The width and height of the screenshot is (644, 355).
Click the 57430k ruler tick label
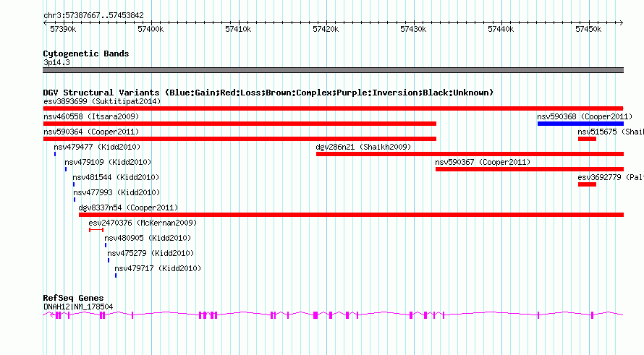(x=412, y=29)
